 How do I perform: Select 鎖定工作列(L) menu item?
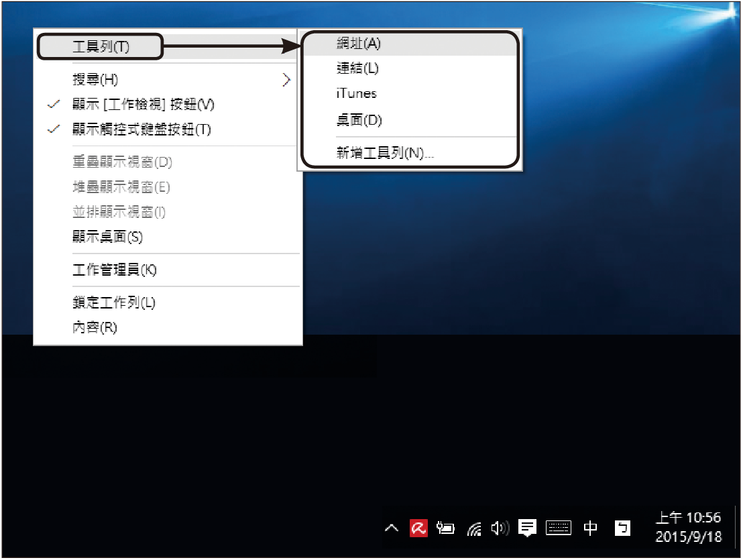(x=167, y=302)
